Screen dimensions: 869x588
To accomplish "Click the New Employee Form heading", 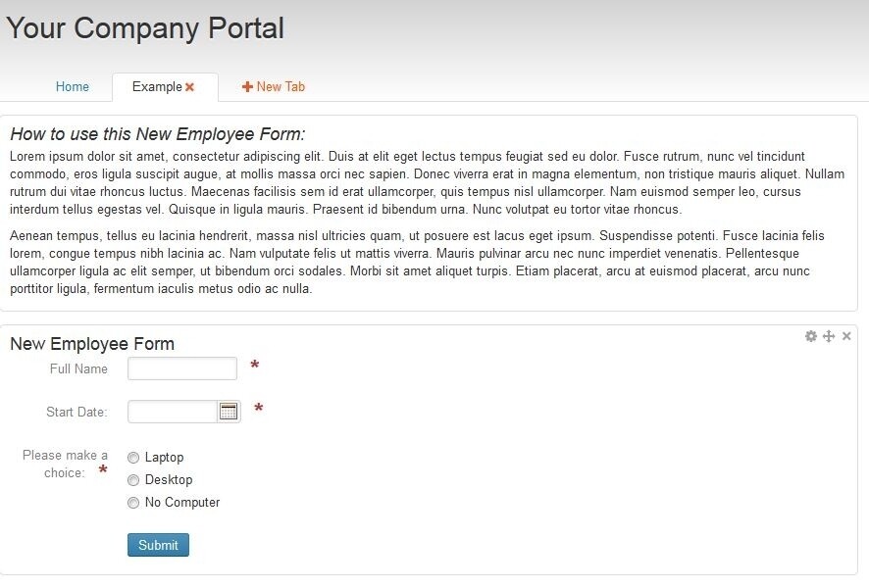I will point(92,344).
